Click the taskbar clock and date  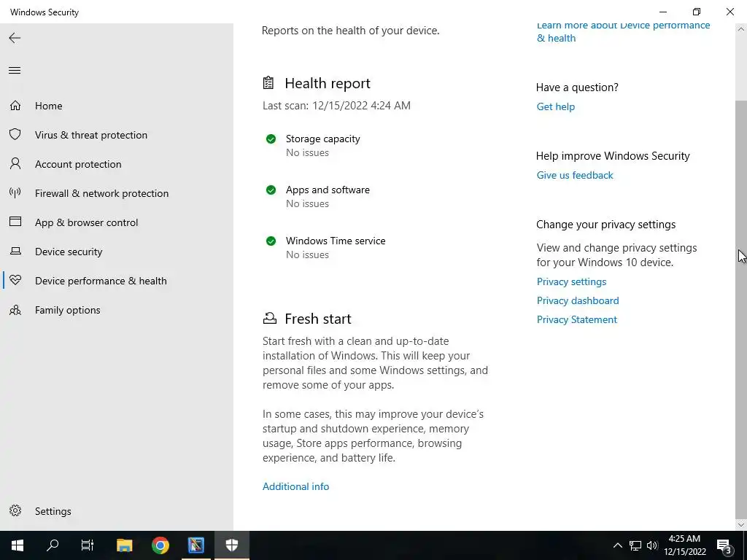click(x=684, y=545)
